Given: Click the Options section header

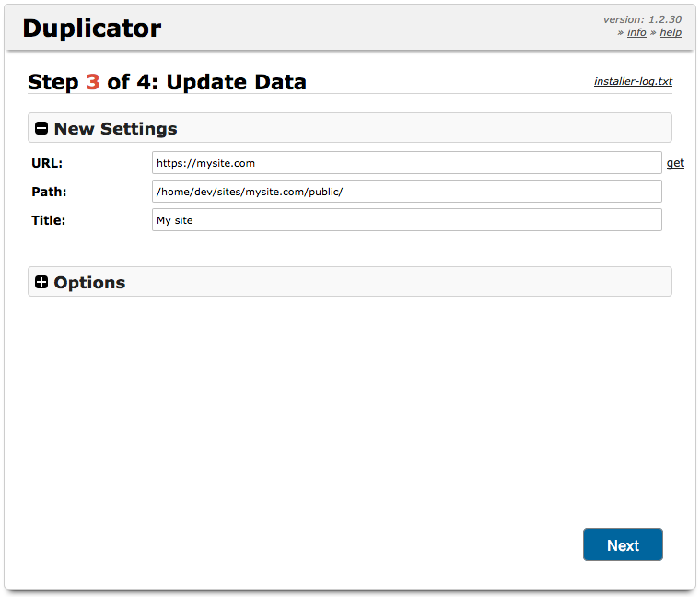Looking at the screenshot, I should coord(350,282).
